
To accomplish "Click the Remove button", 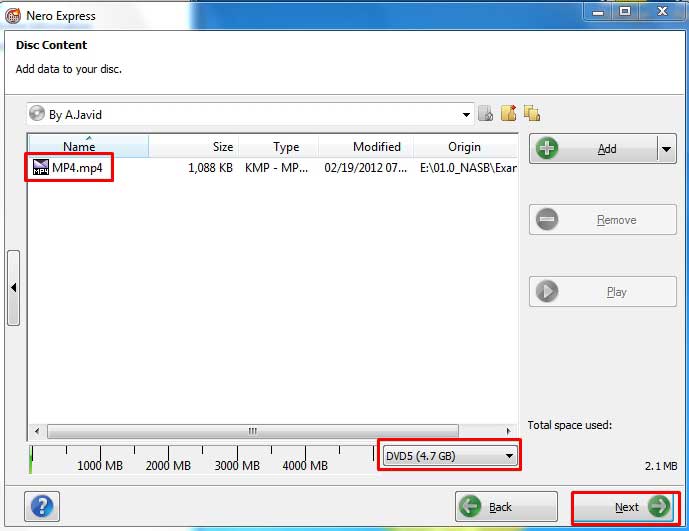I will tap(603, 219).
